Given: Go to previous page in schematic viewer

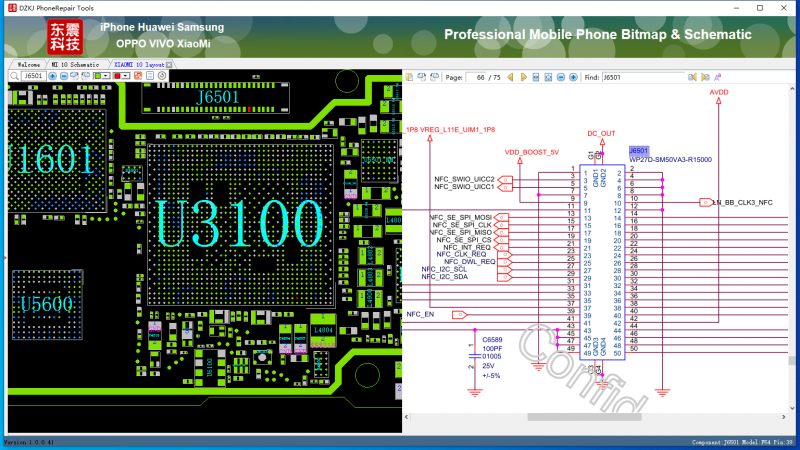Looking at the screenshot, I should tap(510, 77).
